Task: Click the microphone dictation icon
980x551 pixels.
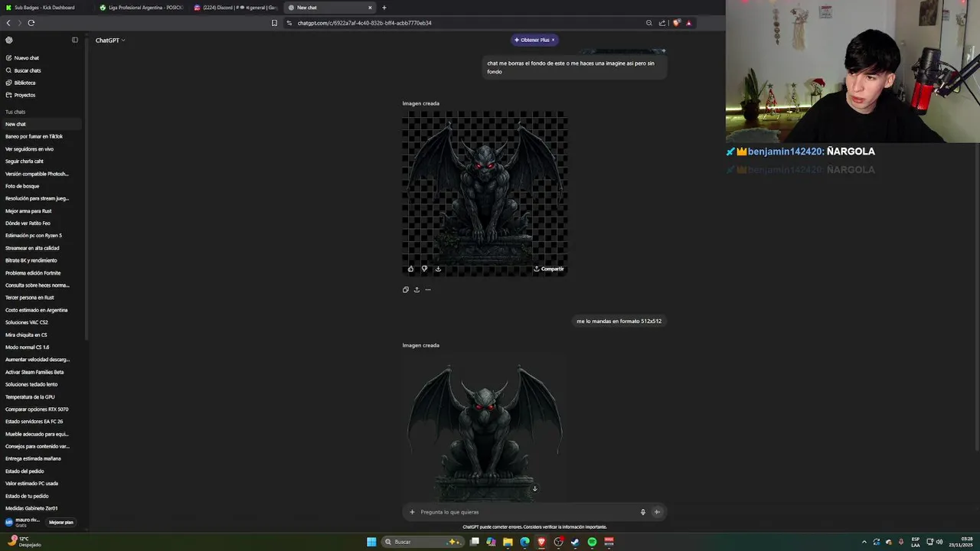Action: tap(643, 512)
